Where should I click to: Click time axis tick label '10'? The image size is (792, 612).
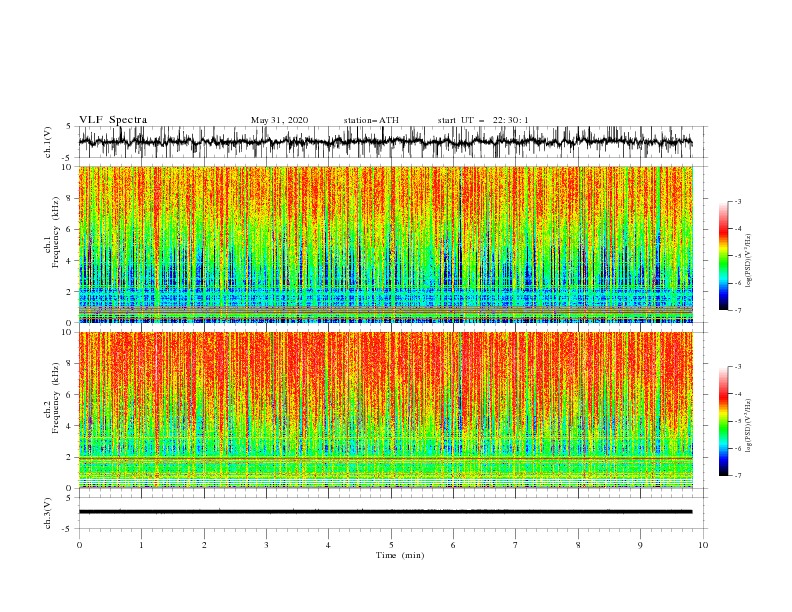click(703, 545)
